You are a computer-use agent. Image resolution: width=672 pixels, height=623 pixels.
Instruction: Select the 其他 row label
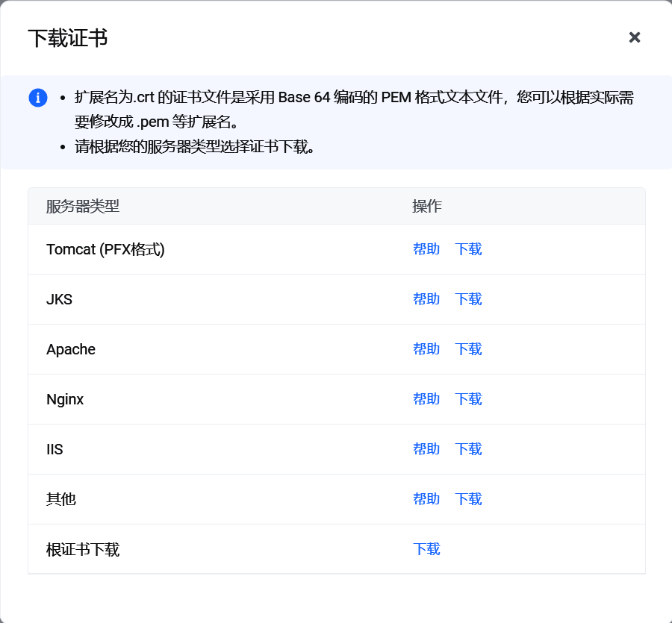point(61,500)
